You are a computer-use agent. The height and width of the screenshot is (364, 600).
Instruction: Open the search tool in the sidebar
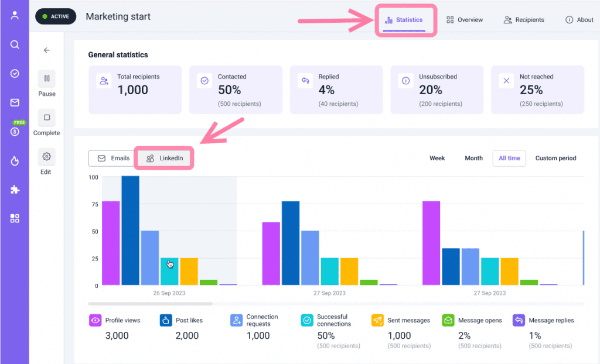[14, 44]
